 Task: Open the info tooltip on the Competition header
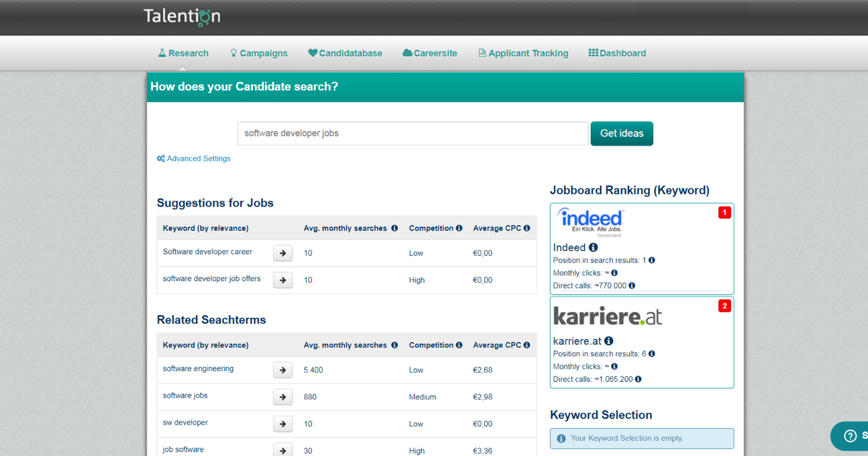click(x=459, y=228)
